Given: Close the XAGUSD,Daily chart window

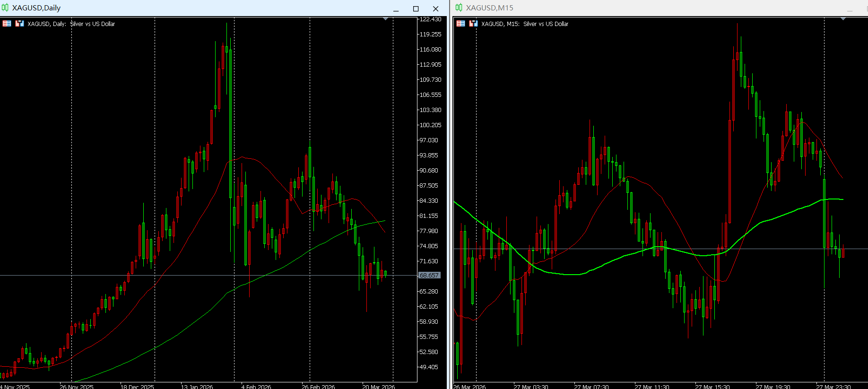Looking at the screenshot, I should pyautogui.click(x=435, y=9).
